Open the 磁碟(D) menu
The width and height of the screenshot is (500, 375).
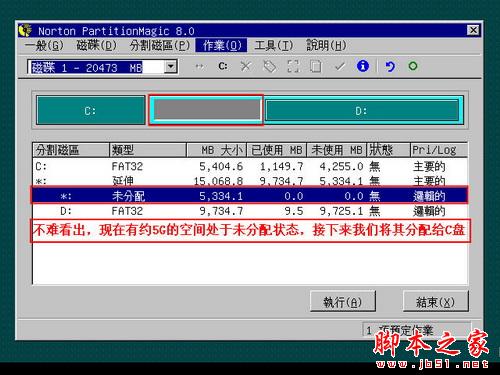pyautogui.click(x=96, y=45)
